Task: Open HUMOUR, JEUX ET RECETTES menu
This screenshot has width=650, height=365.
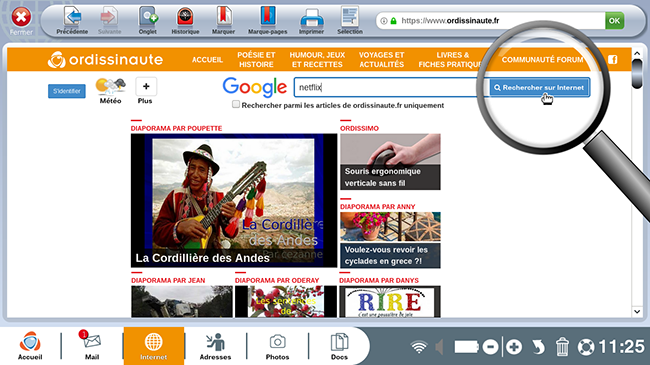Action: [317, 60]
